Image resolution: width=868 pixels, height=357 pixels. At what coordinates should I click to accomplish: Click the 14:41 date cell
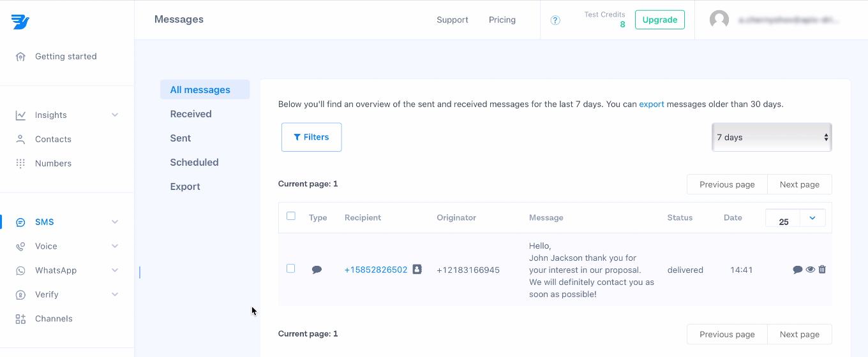[x=742, y=270]
